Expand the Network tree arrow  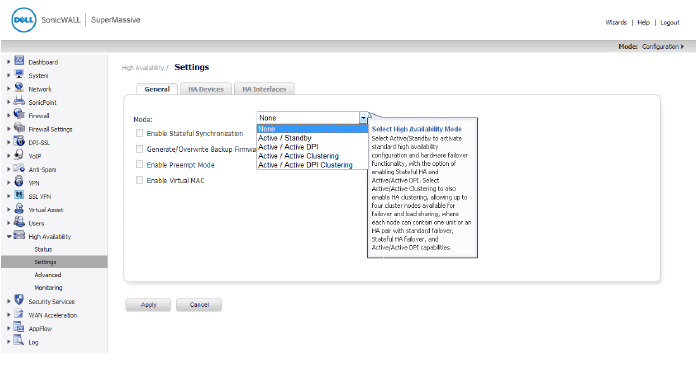(x=8, y=89)
